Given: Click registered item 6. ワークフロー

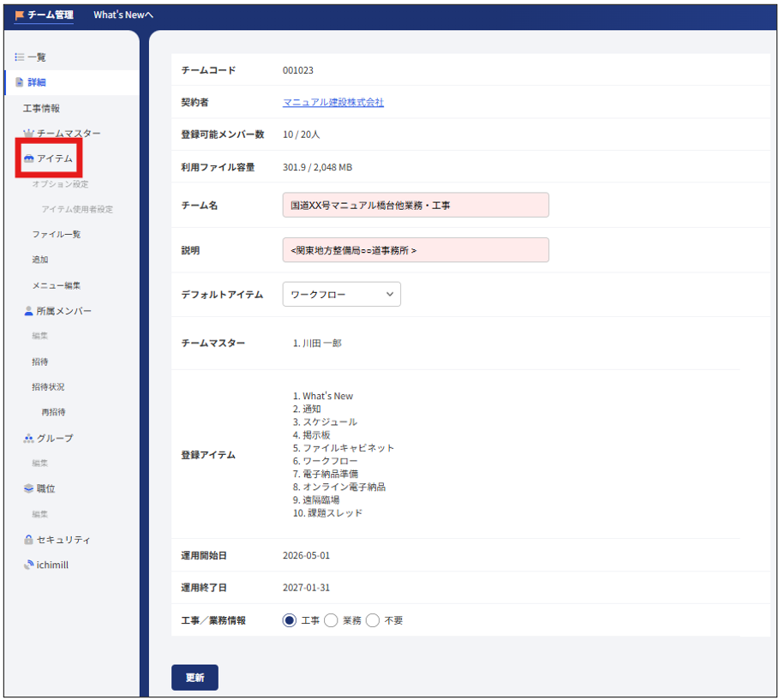Looking at the screenshot, I should coord(325,461).
